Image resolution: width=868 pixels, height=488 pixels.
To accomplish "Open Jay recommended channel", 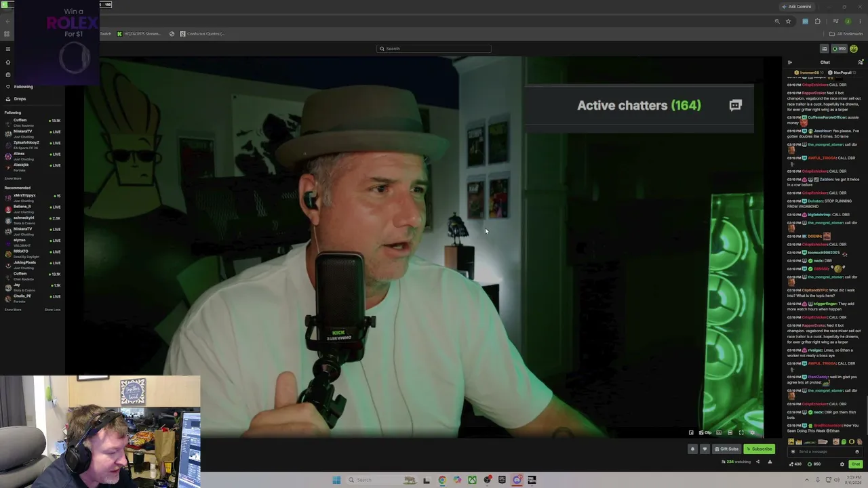I will [33, 287].
